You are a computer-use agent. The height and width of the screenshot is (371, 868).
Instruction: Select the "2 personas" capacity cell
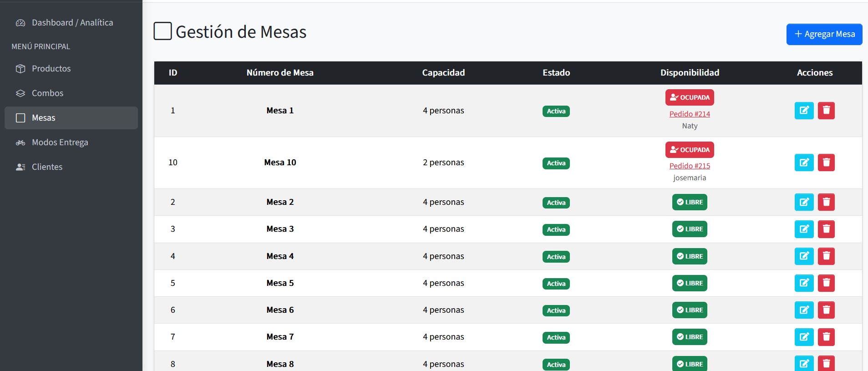point(443,163)
